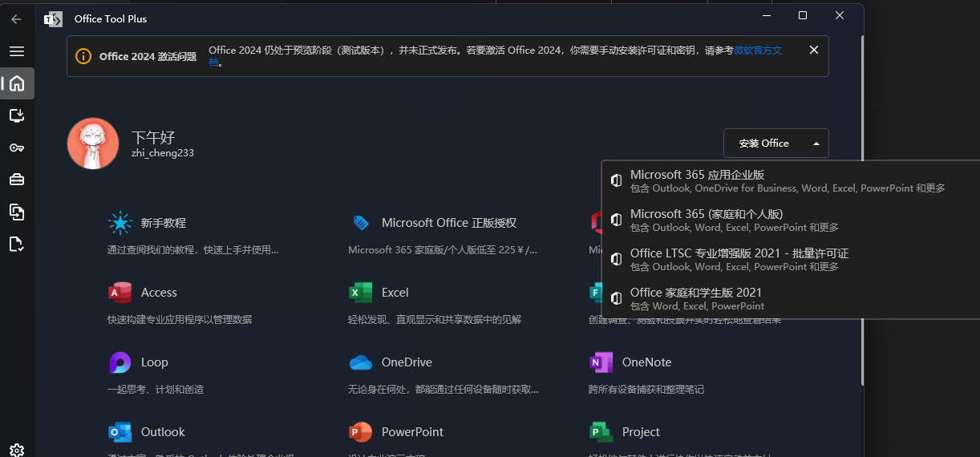Click the warning icon in the notification banner
980x457 pixels.
tap(83, 56)
